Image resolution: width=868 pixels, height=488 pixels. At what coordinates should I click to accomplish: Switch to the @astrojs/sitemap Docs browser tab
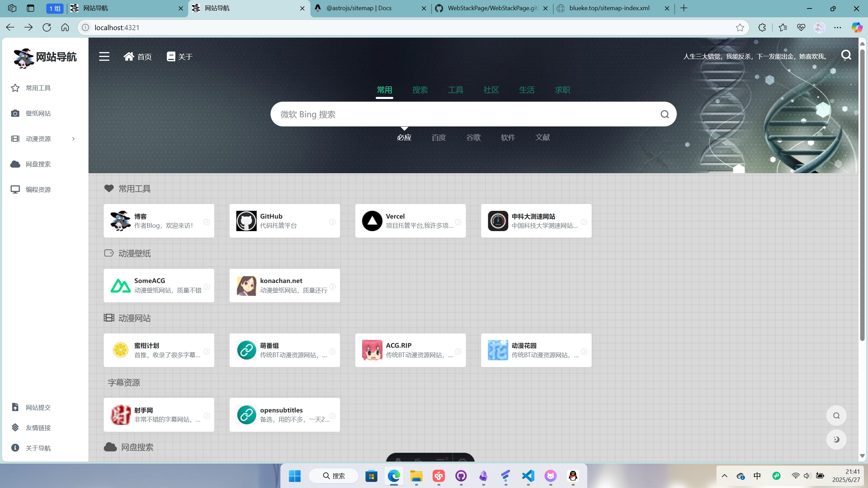[371, 8]
